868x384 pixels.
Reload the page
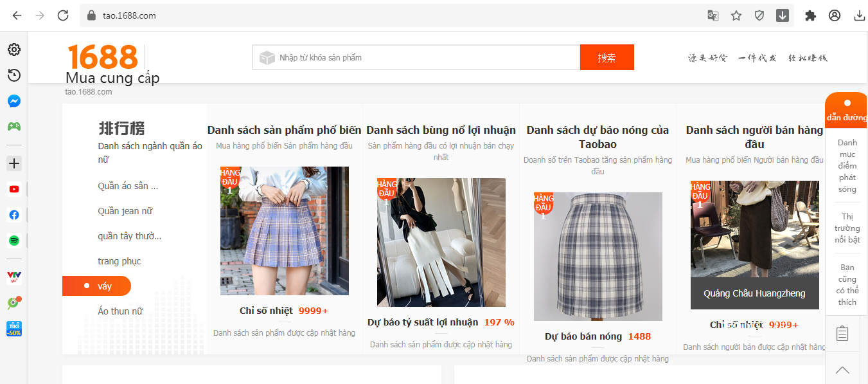tap(63, 15)
